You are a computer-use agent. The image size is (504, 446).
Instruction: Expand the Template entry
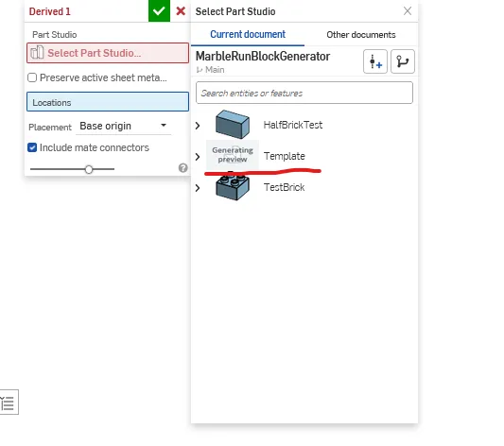pyautogui.click(x=198, y=157)
